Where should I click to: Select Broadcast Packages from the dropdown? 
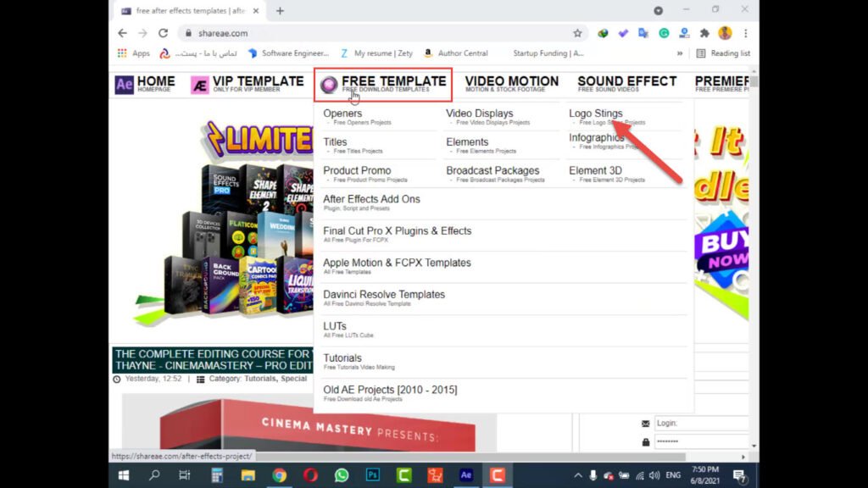pyautogui.click(x=492, y=171)
